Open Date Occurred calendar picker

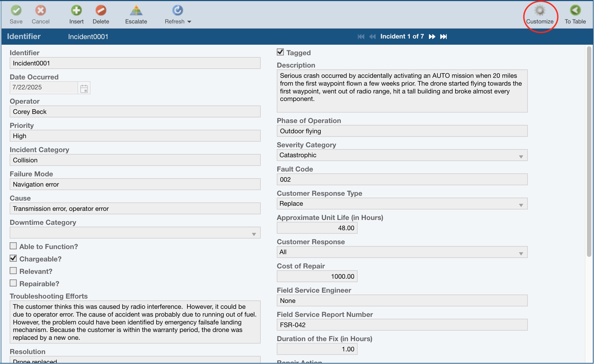coord(84,88)
